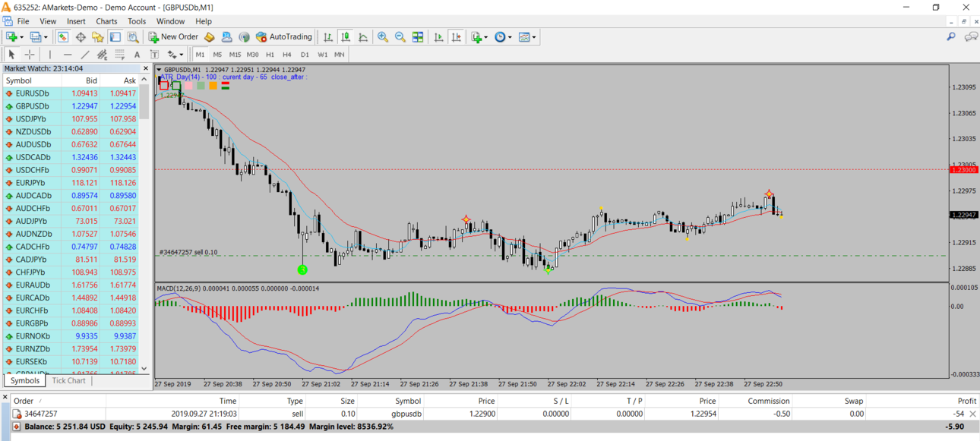Select the horizontal line drawing tool
Screen dimensions: 980x441
pyautogui.click(x=68, y=55)
